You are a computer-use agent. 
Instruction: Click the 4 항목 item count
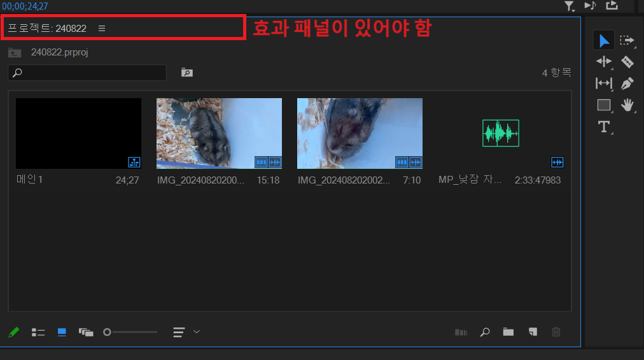point(557,73)
